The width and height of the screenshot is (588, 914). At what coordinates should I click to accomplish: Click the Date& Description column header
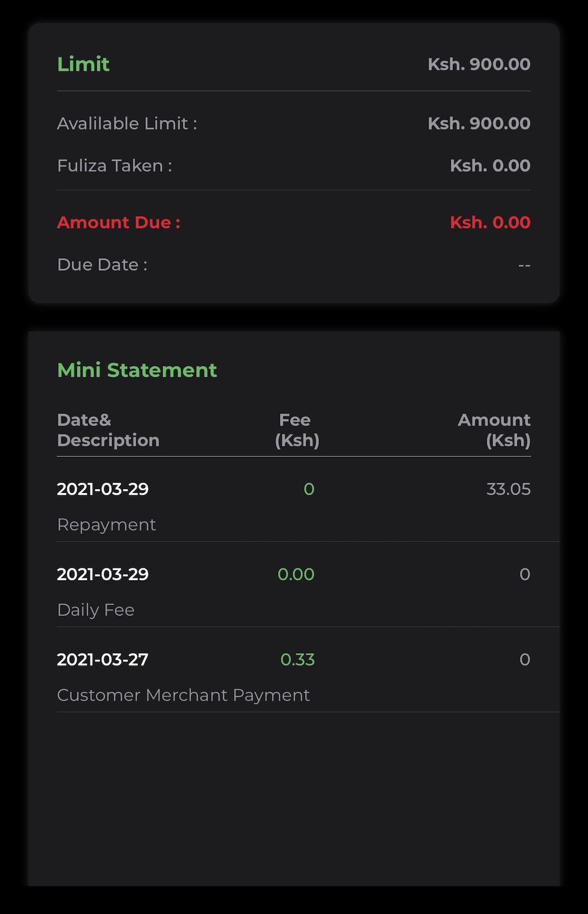click(108, 430)
